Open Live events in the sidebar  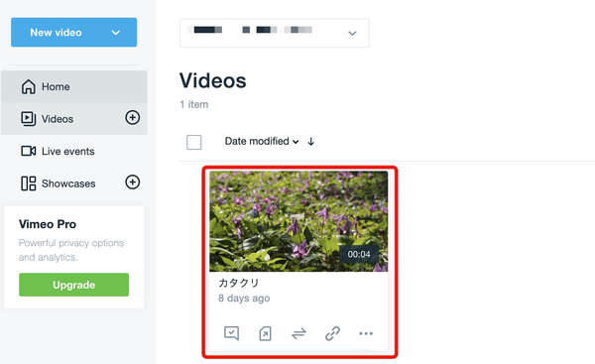click(x=74, y=151)
